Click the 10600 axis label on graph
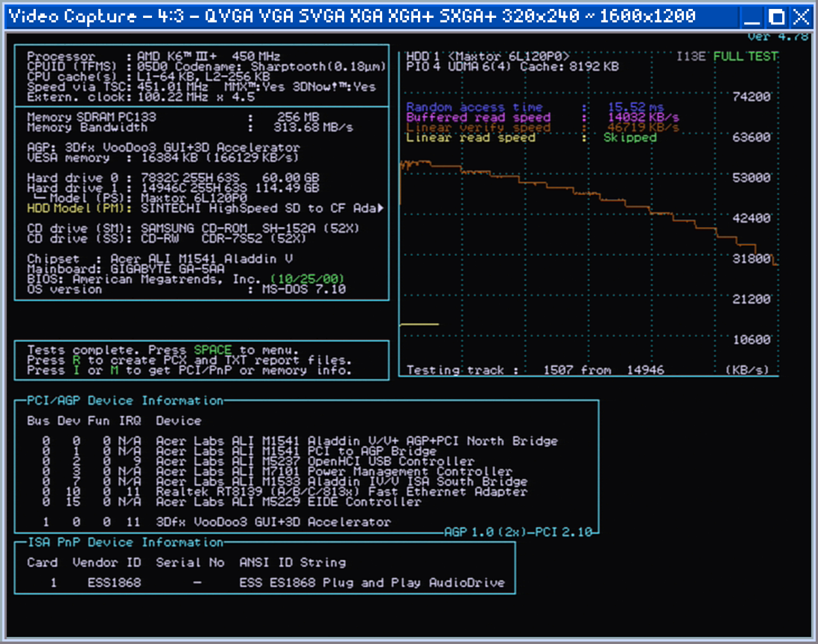 pyautogui.click(x=751, y=340)
